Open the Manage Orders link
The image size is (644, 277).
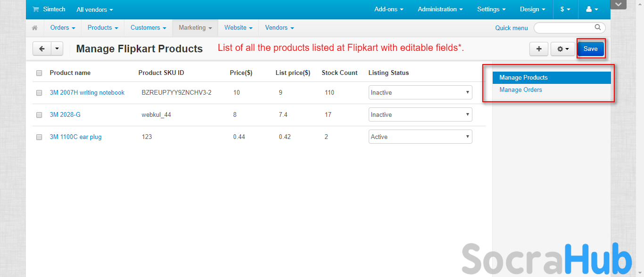(x=520, y=90)
